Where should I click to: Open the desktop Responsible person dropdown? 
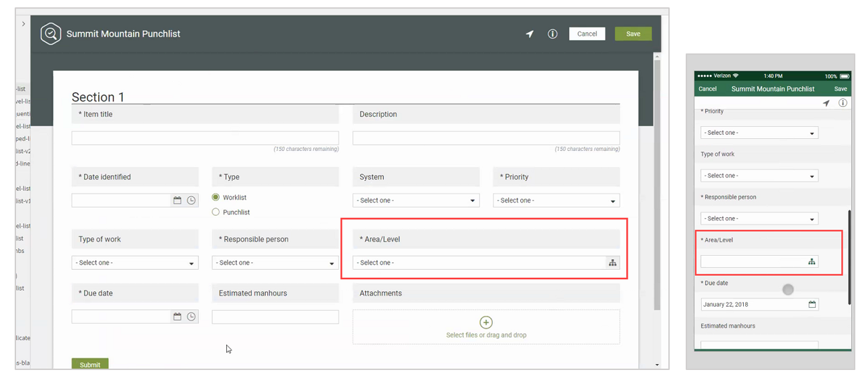pyautogui.click(x=275, y=263)
